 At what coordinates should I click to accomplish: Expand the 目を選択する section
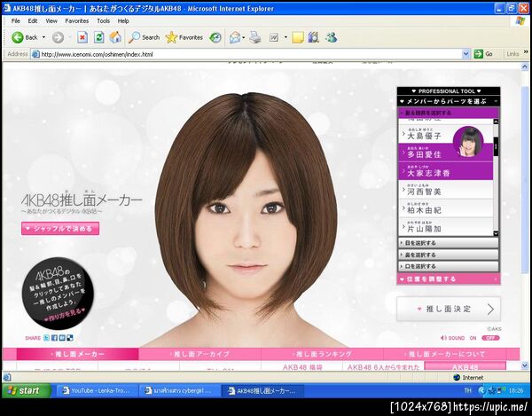pyautogui.click(x=448, y=243)
